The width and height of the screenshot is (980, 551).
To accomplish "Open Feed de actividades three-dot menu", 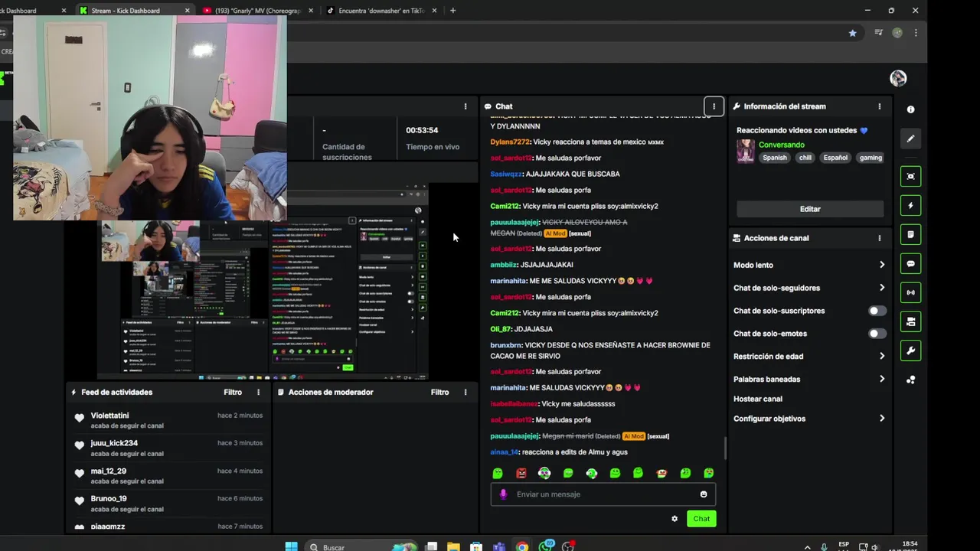I will (258, 392).
